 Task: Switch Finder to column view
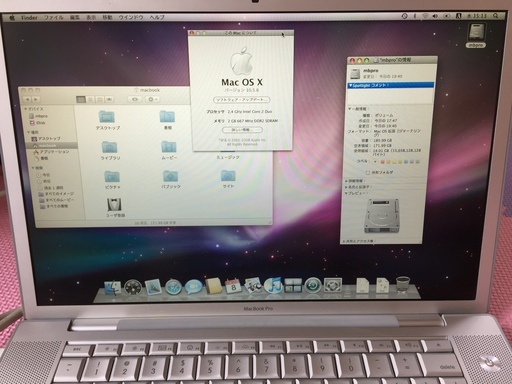pos(100,99)
